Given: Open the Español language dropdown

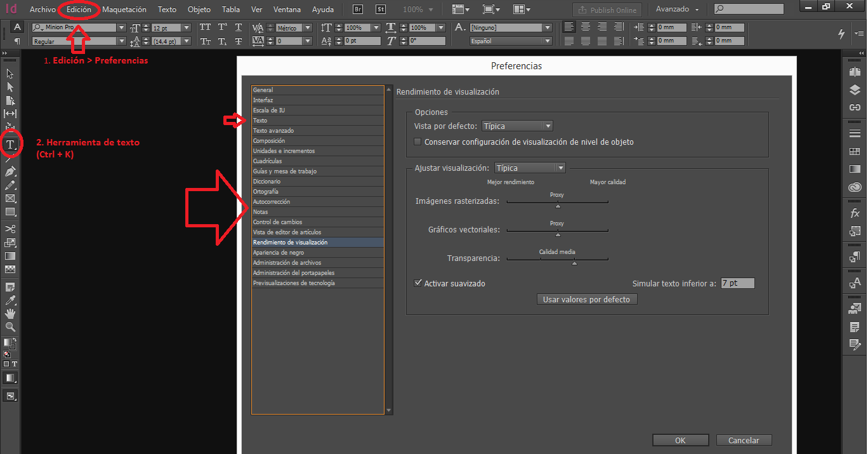Looking at the screenshot, I should point(510,41).
